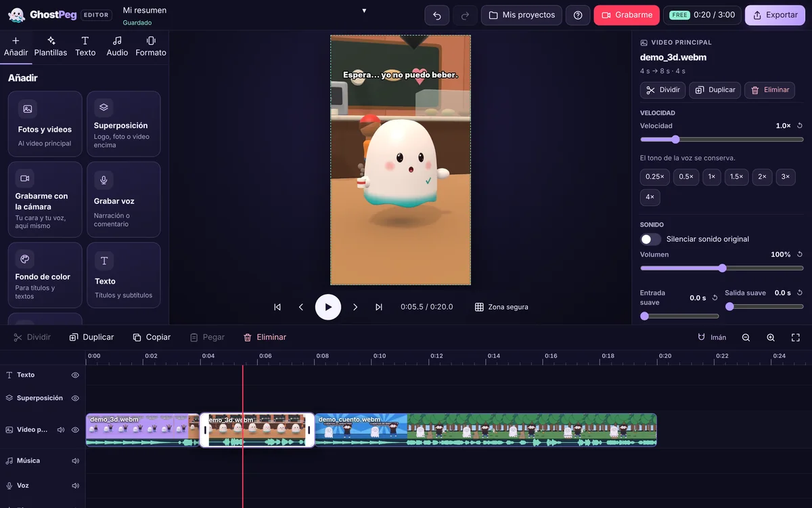This screenshot has height=508, width=812.
Task: Step back one frame
Action: pos(301,307)
